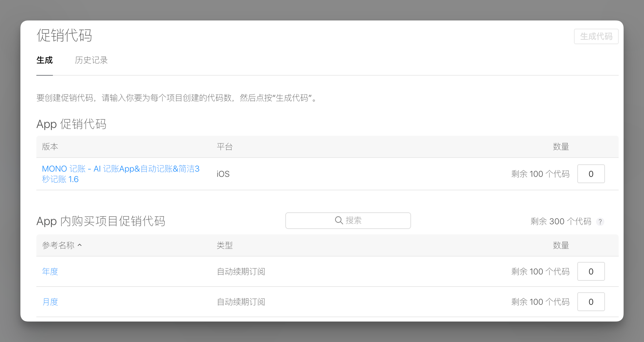Image resolution: width=644 pixels, height=342 pixels.
Task: Click the magnifier icon in the search box
Action: tap(339, 220)
